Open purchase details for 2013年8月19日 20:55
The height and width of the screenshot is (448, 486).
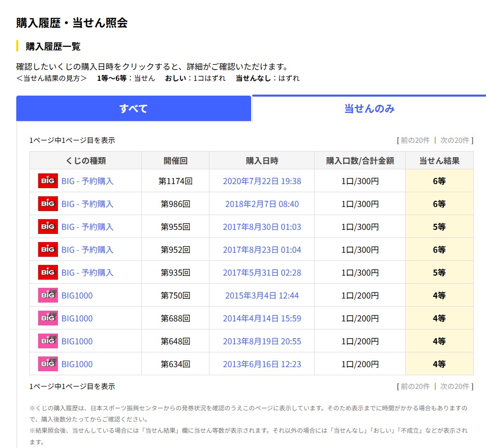(x=262, y=341)
